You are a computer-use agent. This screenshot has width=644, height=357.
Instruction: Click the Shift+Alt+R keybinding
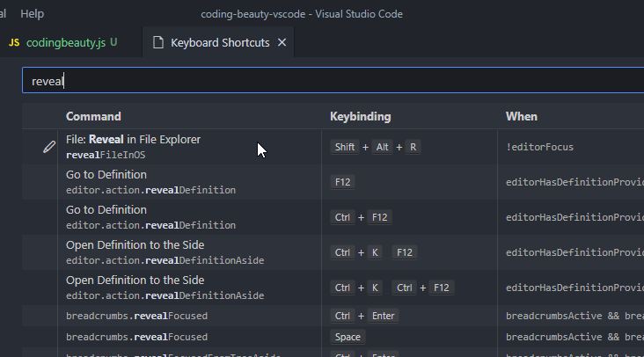coord(376,147)
